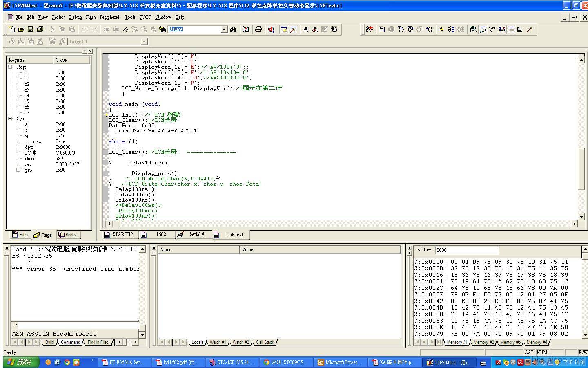The image size is (588, 368).
Task: Open the Flash menu
Action: 91,17
